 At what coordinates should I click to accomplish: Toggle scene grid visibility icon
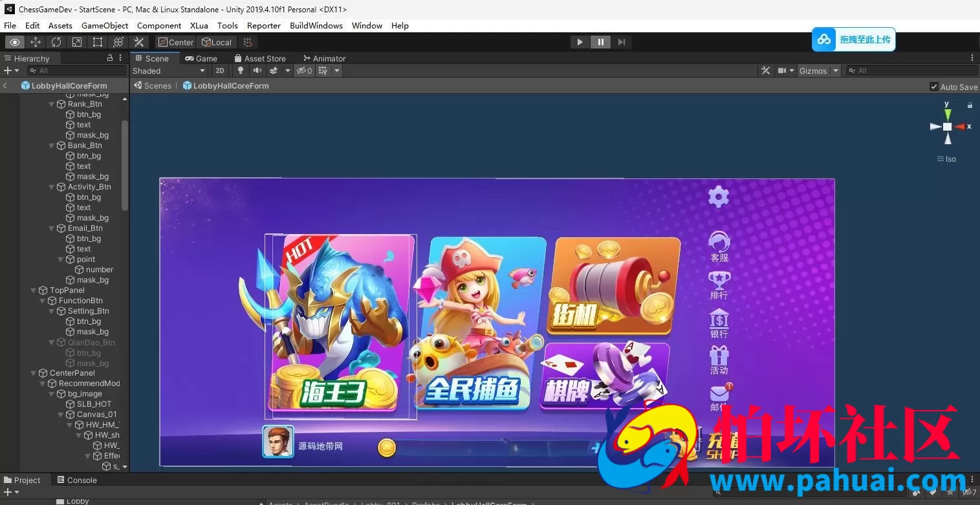pyautogui.click(x=323, y=70)
